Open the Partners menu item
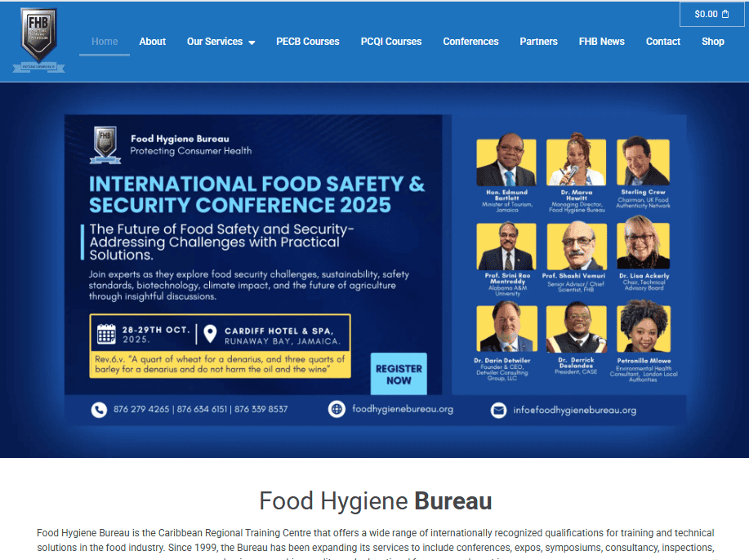The width and height of the screenshot is (749, 560). tap(538, 42)
